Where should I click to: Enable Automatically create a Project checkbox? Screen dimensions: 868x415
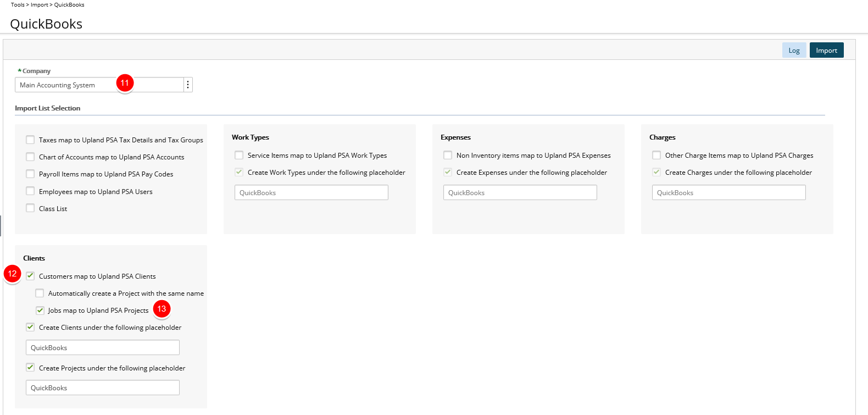coord(40,293)
